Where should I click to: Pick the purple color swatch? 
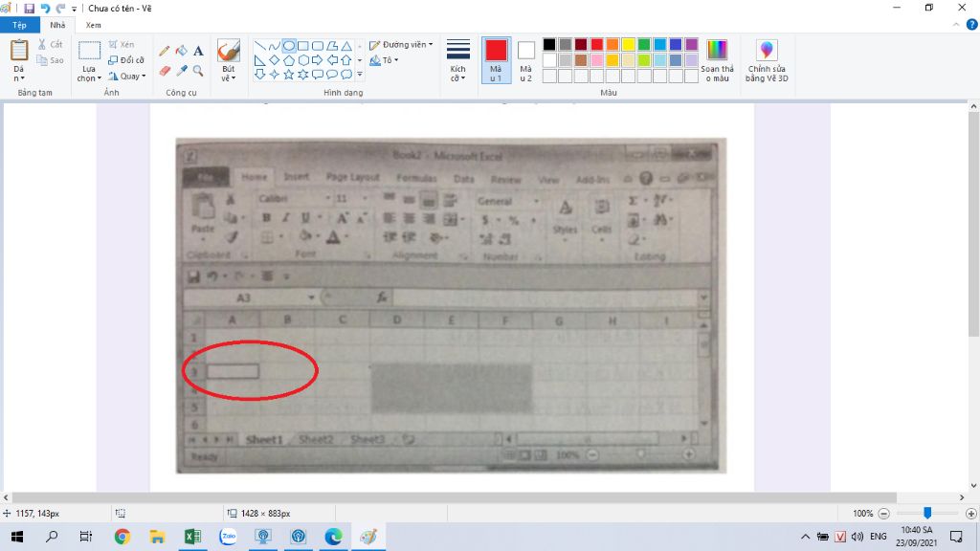pyautogui.click(x=691, y=44)
